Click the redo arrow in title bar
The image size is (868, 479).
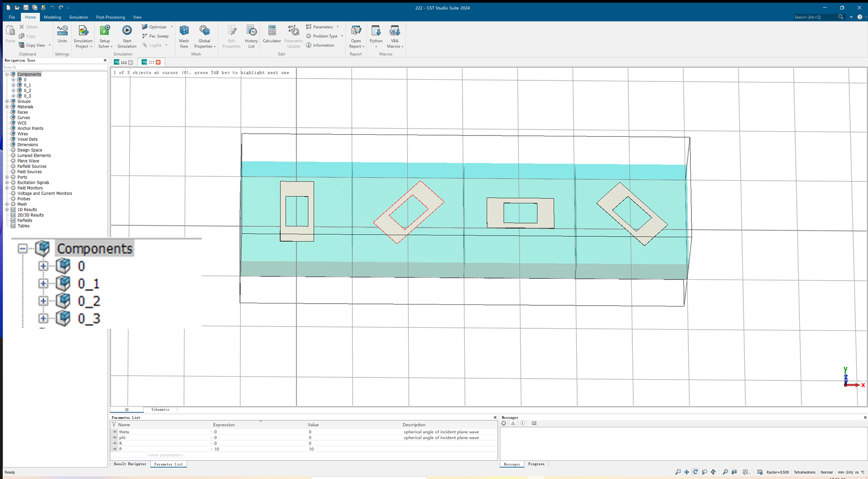pyautogui.click(x=61, y=7)
